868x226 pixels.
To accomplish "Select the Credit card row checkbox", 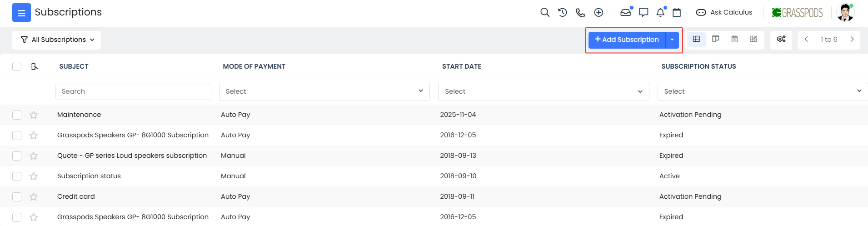I will (x=17, y=197).
